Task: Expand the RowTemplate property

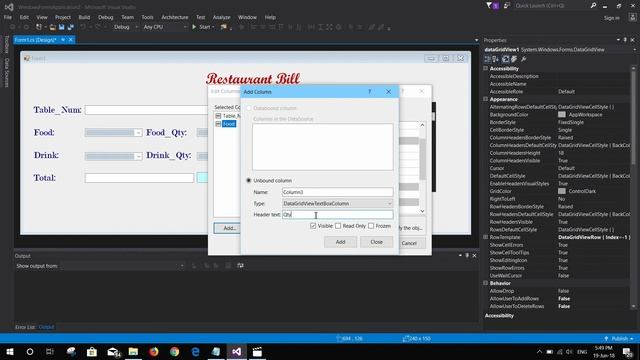Action: click(x=486, y=237)
